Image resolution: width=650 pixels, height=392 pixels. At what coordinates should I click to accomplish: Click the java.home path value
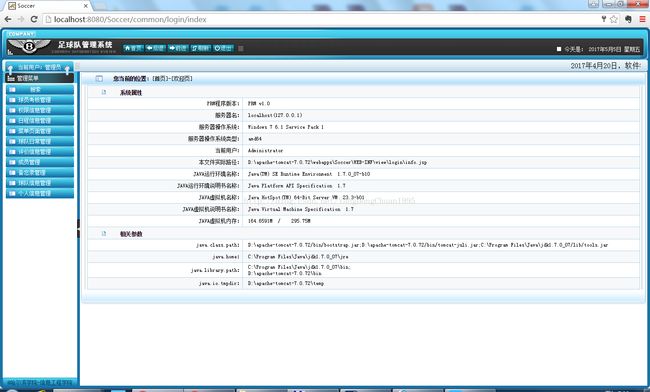(298, 256)
